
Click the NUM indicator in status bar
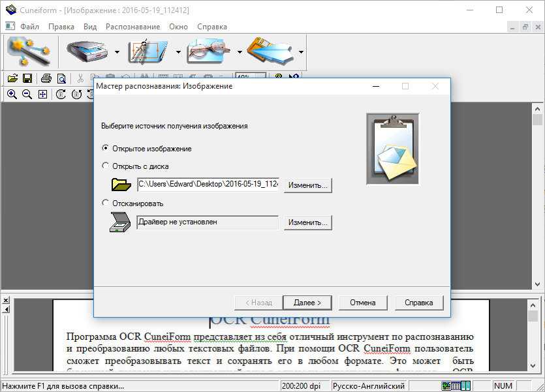point(503,386)
